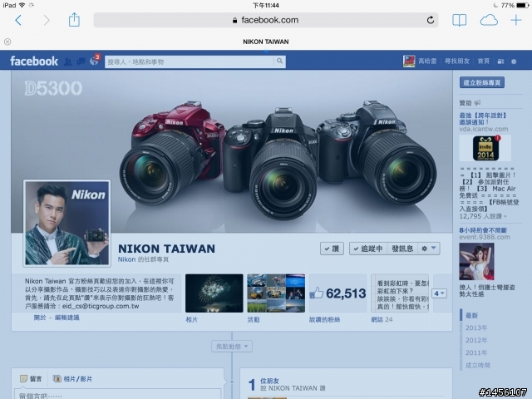Tap the Safari forward arrow

click(x=47, y=20)
